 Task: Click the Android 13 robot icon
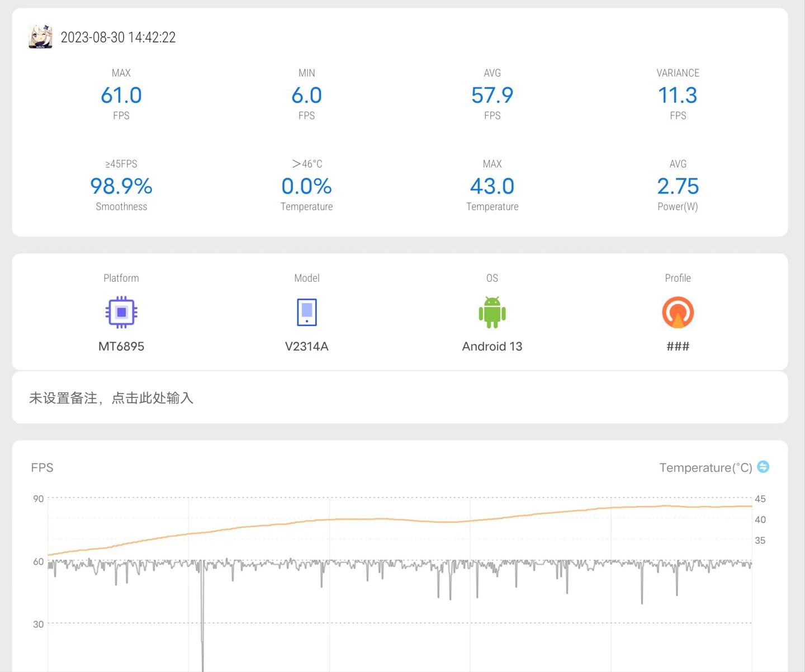tap(492, 312)
